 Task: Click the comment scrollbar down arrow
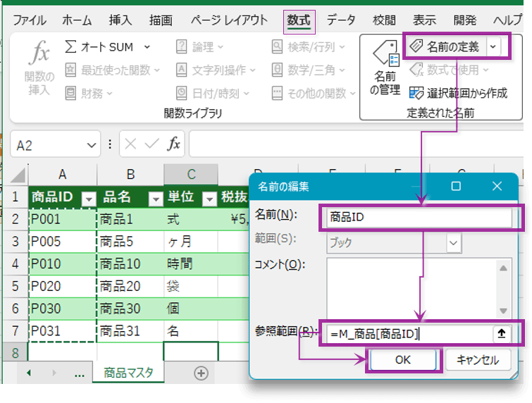pos(504,311)
